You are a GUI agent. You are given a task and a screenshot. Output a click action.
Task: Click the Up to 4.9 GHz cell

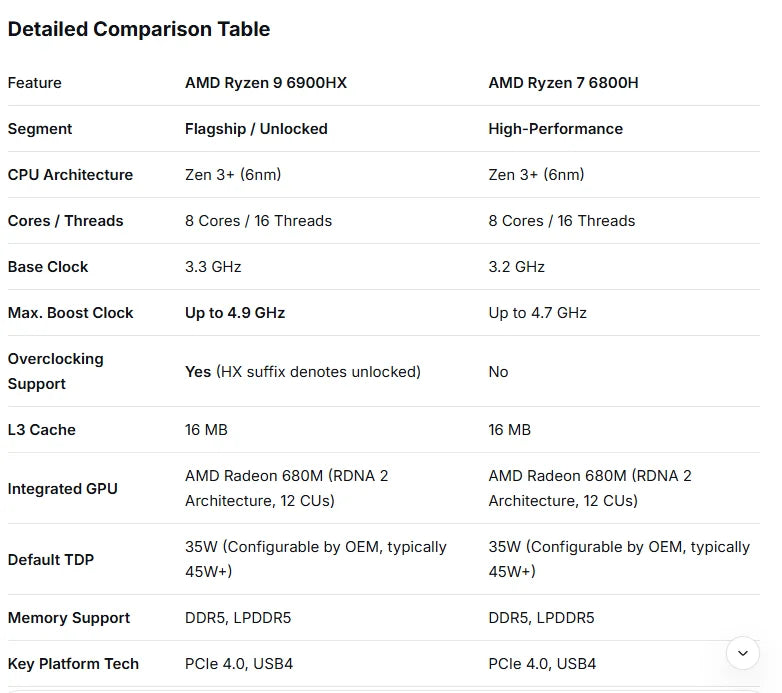[x=235, y=313]
